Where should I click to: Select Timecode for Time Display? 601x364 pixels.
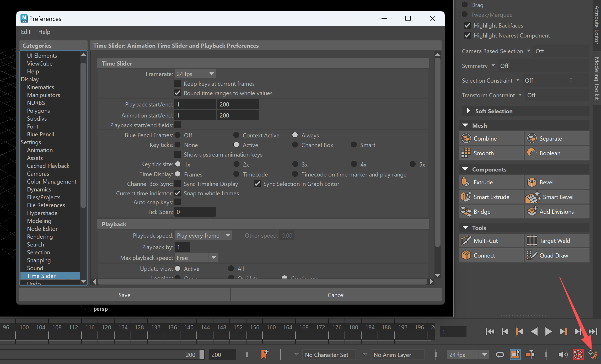(x=236, y=174)
